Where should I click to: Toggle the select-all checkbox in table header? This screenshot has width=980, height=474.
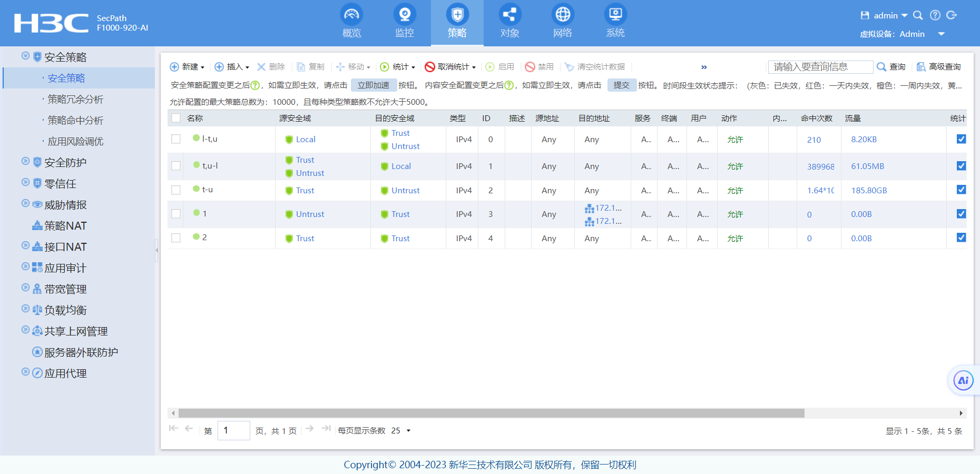tap(176, 118)
